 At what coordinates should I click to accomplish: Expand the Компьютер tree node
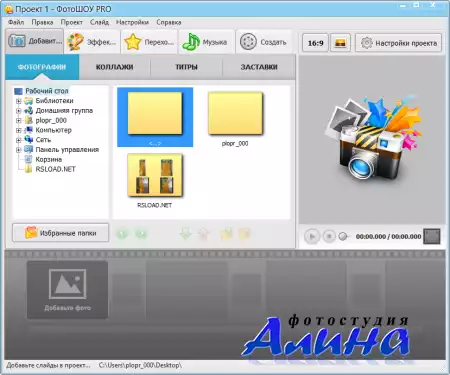click(x=19, y=130)
